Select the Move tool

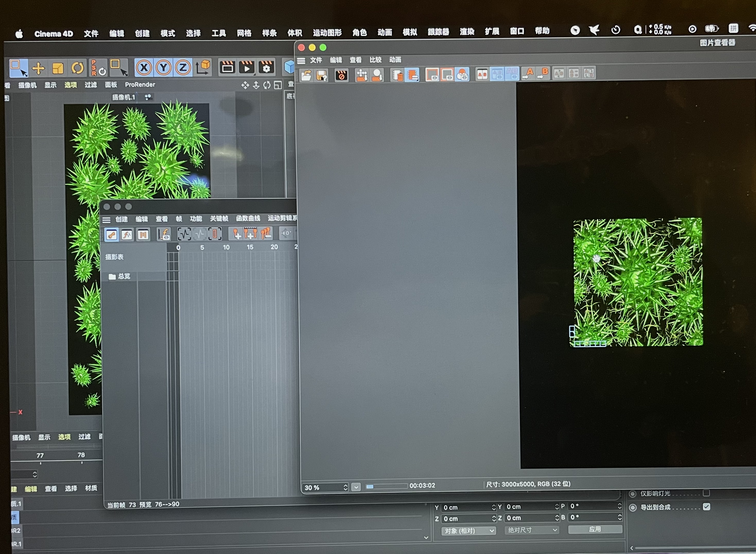coord(38,68)
